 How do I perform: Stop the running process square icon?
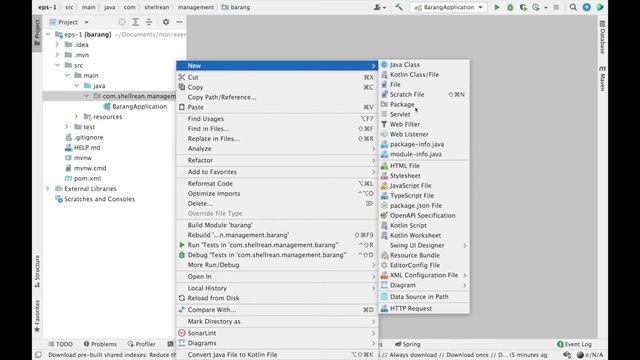tap(556, 7)
